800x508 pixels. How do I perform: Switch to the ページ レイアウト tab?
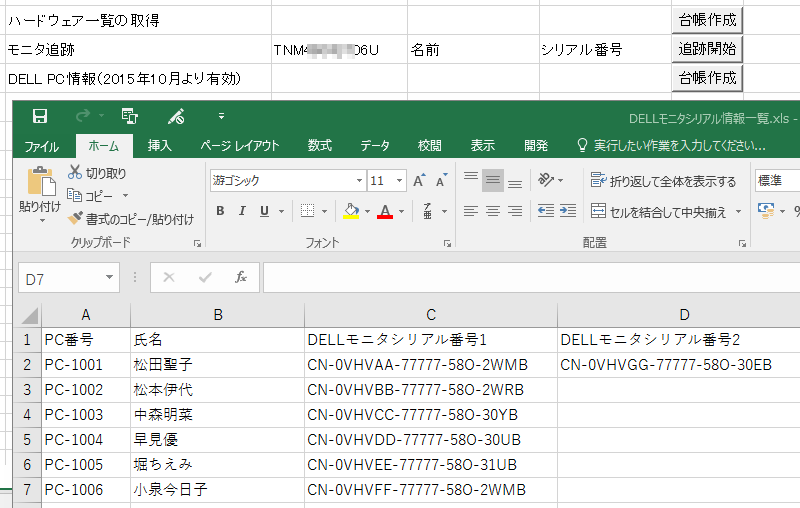[240, 146]
